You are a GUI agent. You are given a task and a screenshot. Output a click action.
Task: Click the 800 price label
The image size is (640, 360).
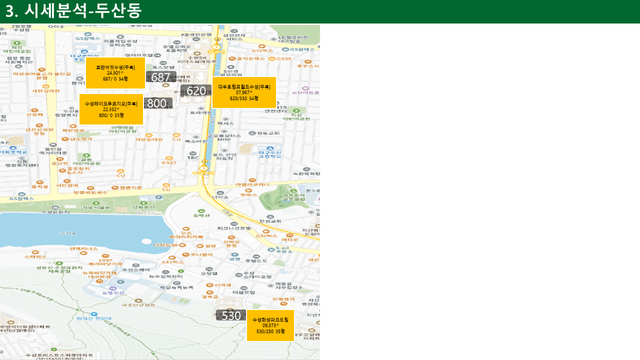[157, 103]
